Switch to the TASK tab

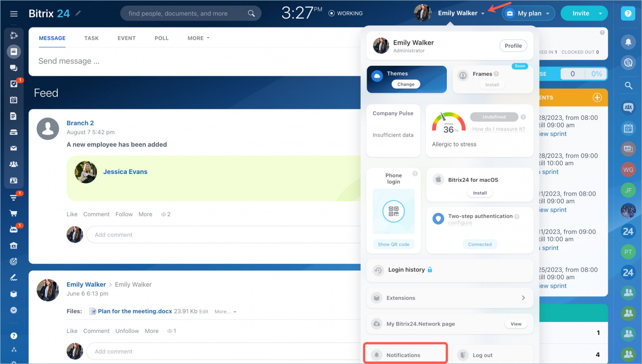(x=91, y=38)
